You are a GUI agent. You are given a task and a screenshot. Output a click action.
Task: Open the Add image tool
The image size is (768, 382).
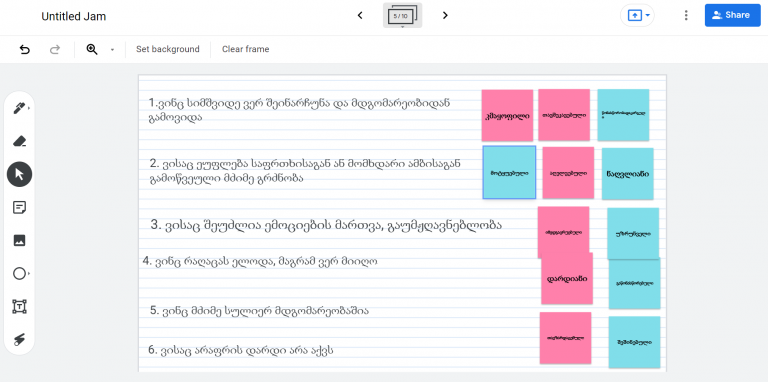[19, 240]
